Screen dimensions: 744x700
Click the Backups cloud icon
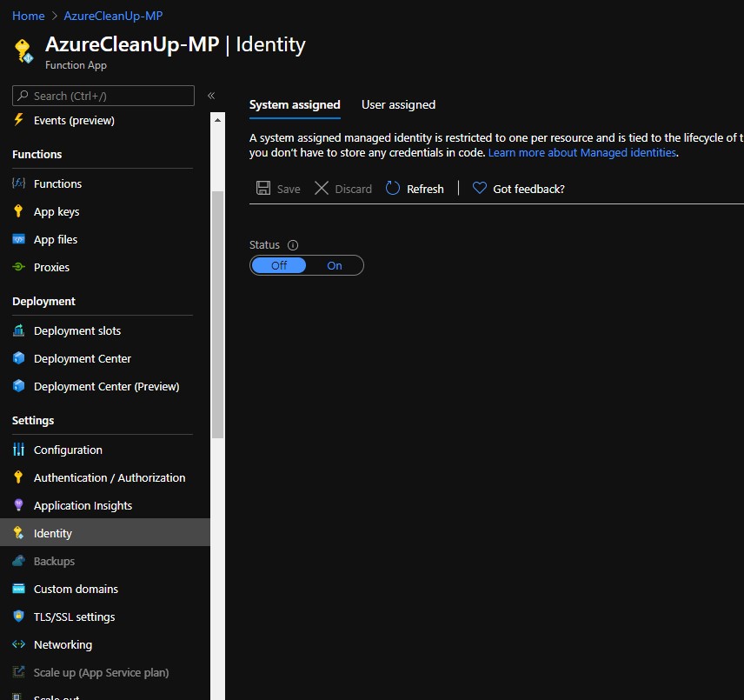pos(18,561)
